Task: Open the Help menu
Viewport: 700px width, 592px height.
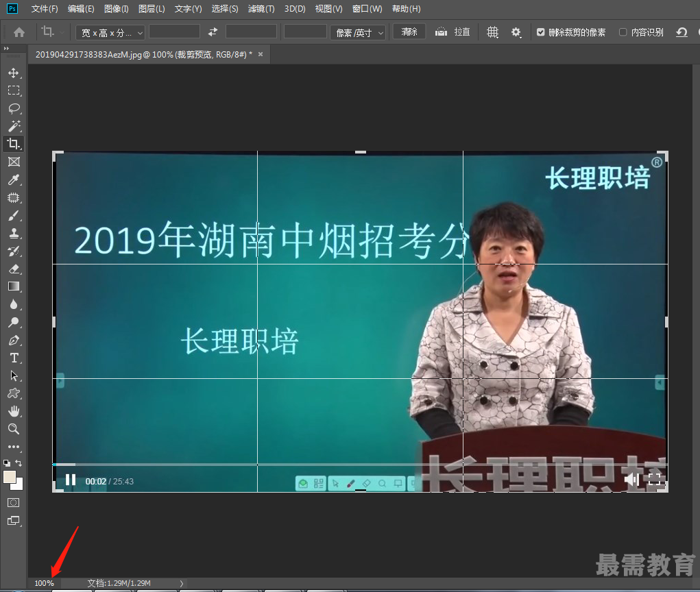Action: tap(407, 9)
